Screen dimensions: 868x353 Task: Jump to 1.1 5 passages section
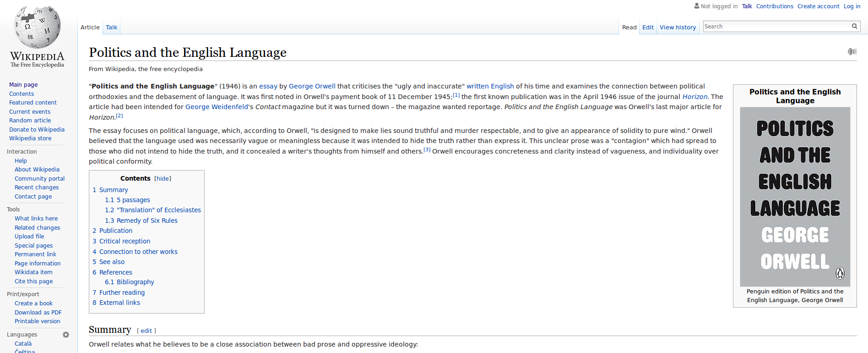(127, 200)
